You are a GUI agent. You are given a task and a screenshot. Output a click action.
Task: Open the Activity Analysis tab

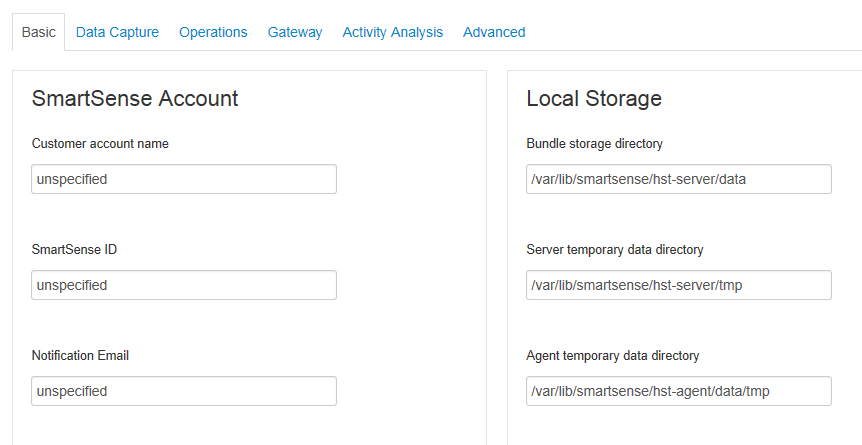click(x=392, y=32)
